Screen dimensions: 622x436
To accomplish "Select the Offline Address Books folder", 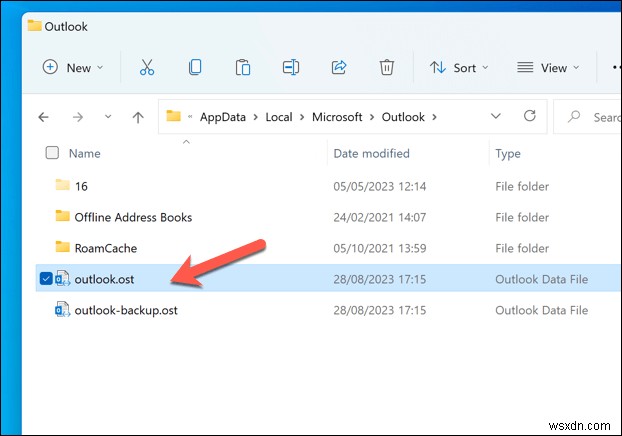I will [x=133, y=217].
